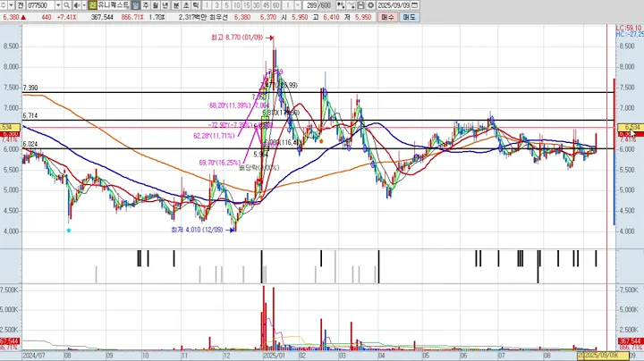The width and height of the screenshot is (644, 361).
Task: Switch to the 틱 tick chart period
Action: [196, 5]
